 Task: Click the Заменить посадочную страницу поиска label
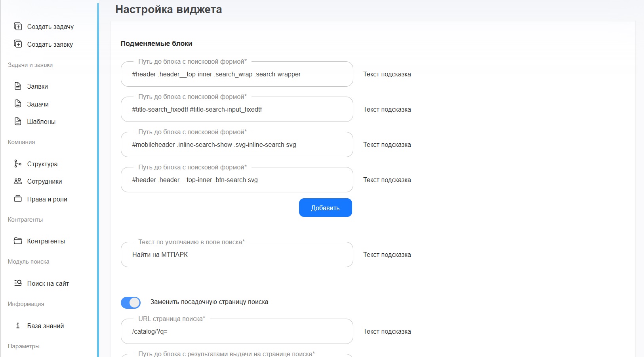coord(209,302)
